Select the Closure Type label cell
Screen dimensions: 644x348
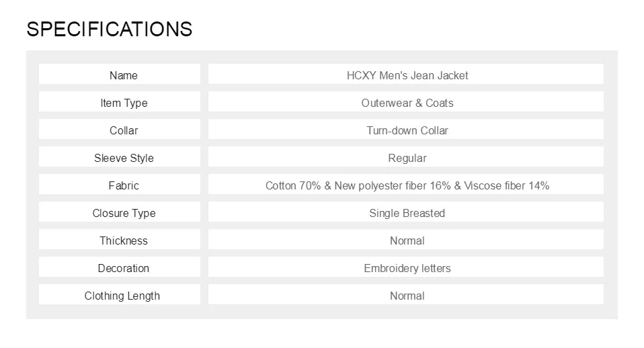[x=120, y=212]
